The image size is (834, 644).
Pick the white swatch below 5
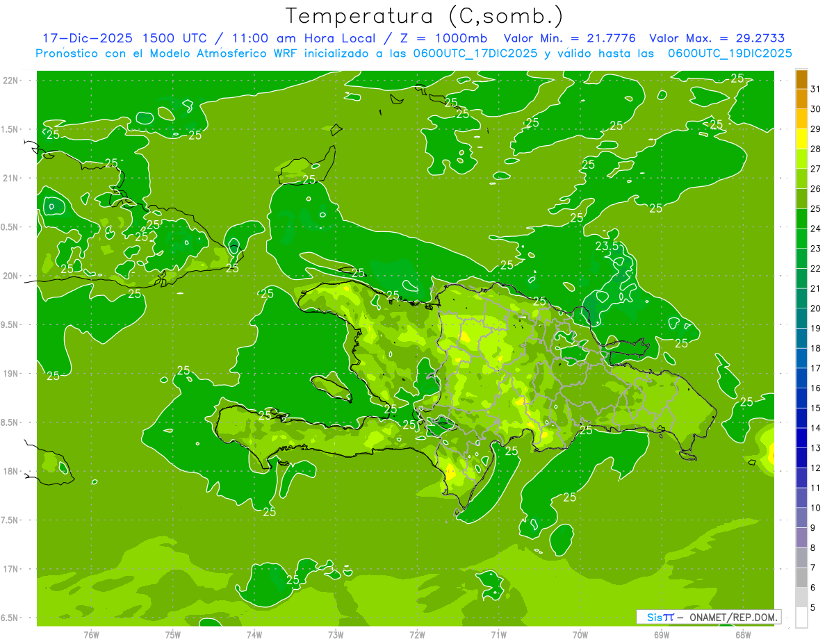801,618
